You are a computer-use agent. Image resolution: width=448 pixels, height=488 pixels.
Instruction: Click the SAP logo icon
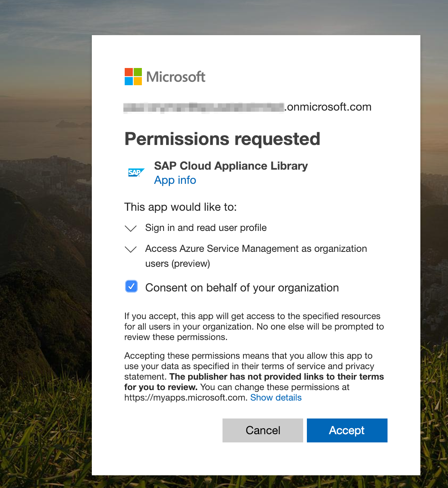click(136, 173)
